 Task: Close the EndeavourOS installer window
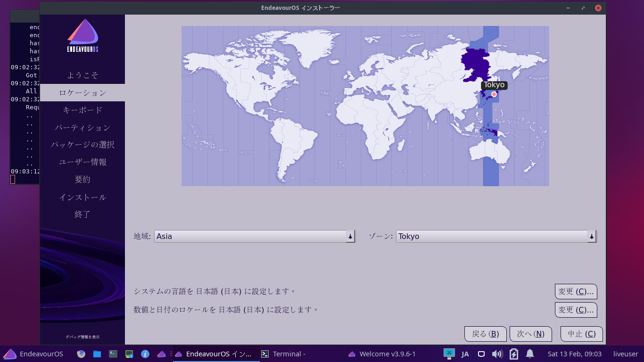pos(598,8)
